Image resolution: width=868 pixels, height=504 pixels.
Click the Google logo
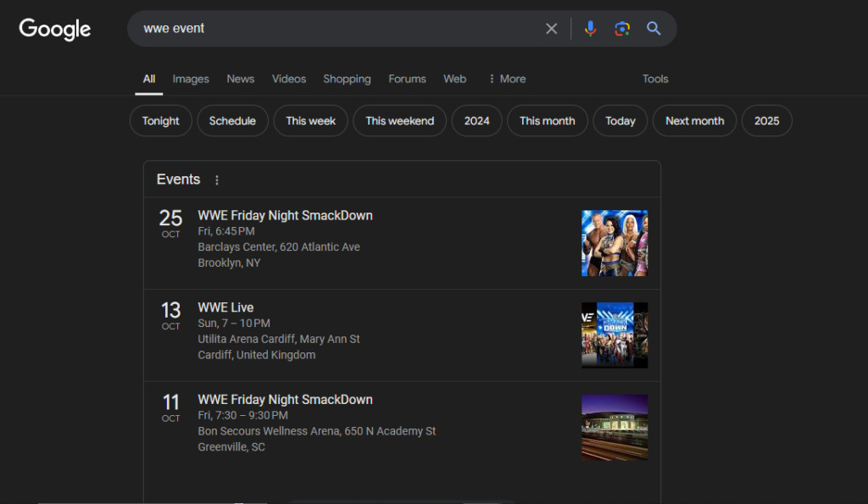click(x=55, y=29)
